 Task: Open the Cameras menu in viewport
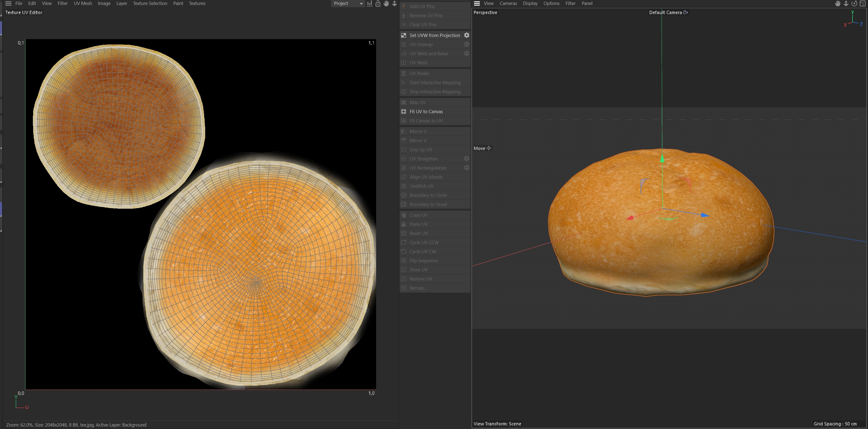[x=508, y=3]
